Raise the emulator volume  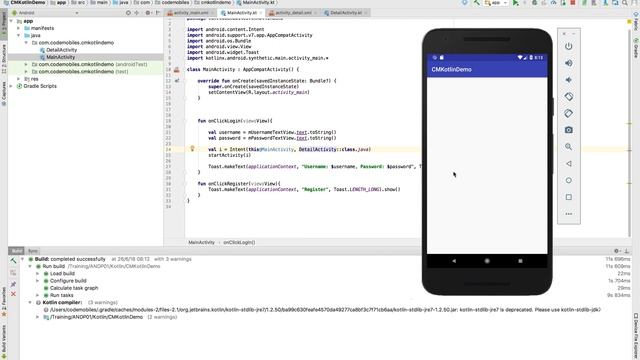[569, 63]
